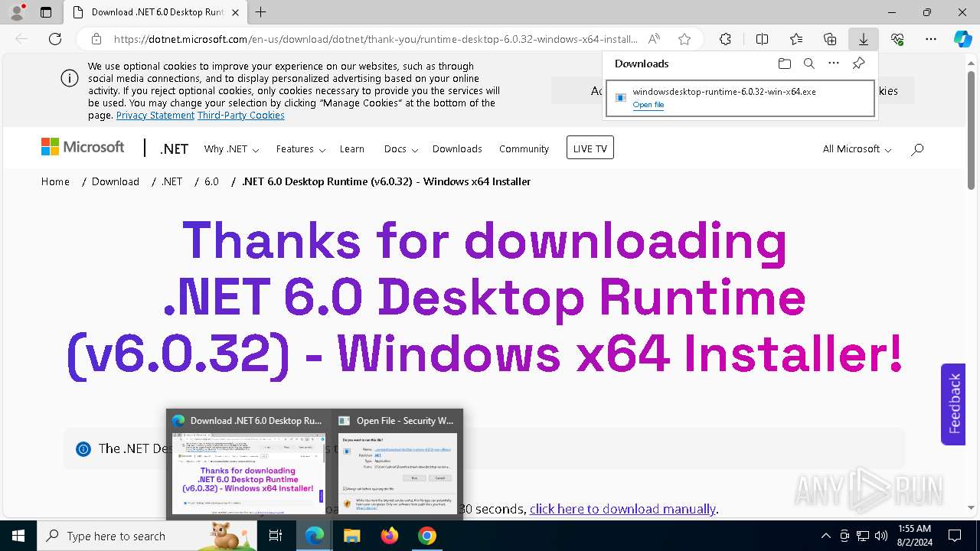This screenshot has height=551, width=980.
Task: Toggle the Downloads toolbar button
Action: (x=864, y=39)
